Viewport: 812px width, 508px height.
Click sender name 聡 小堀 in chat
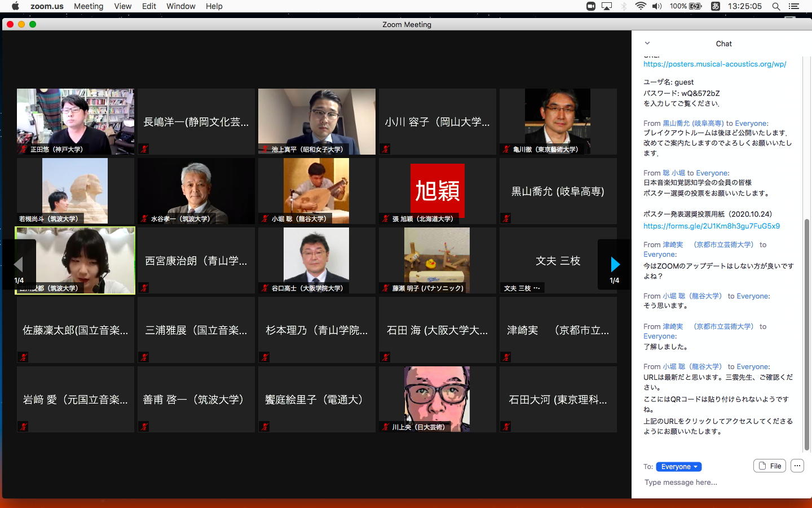pyautogui.click(x=674, y=173)
